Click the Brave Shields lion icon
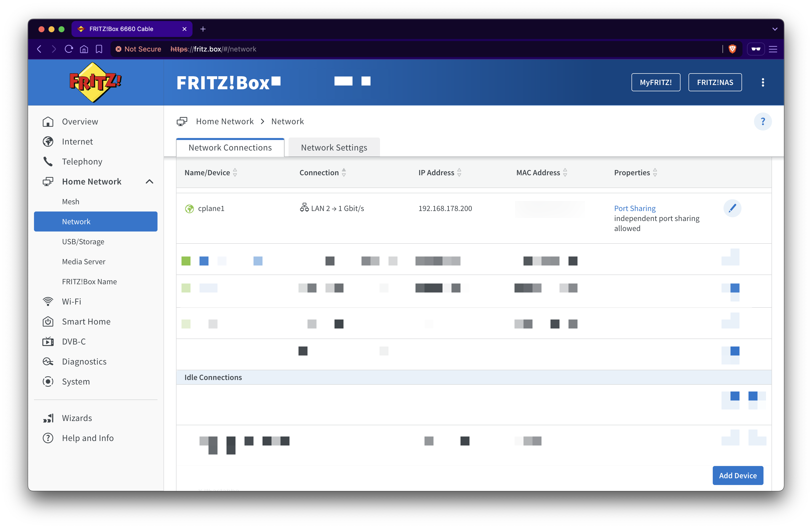This screenshot has height=528, width=812. 732,49
